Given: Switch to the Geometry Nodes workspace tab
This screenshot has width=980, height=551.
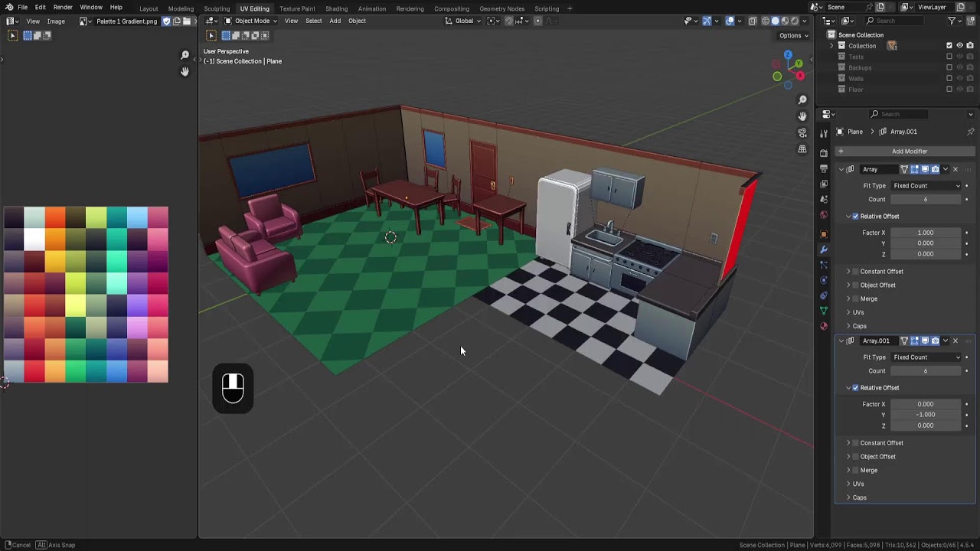Looking at the screenshot, I should coord(501,8).
